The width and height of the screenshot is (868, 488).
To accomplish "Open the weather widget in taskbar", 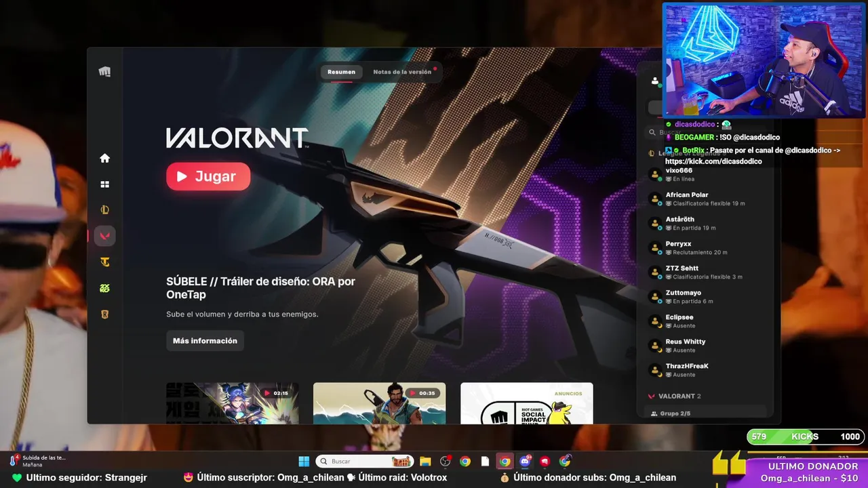I will tap(38, 461).
